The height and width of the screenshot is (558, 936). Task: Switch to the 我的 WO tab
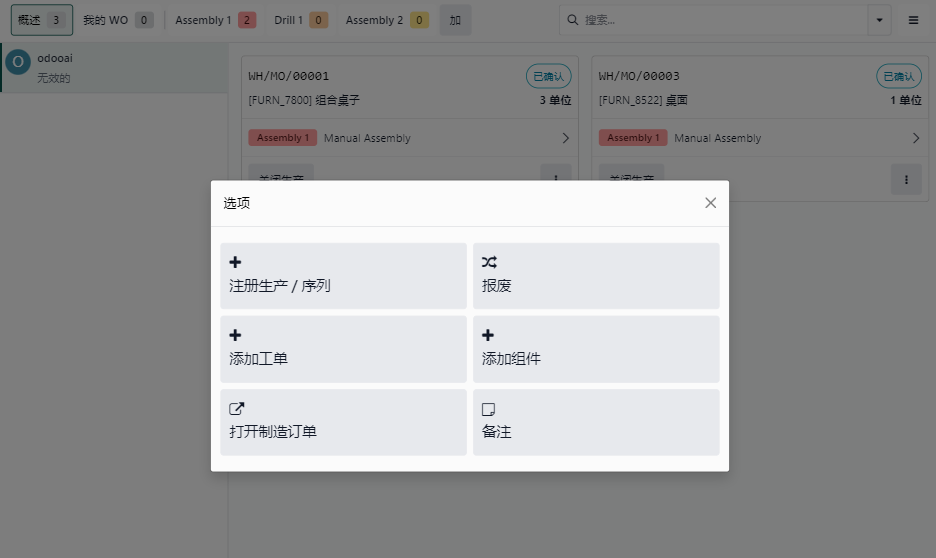tap(118, 20)
